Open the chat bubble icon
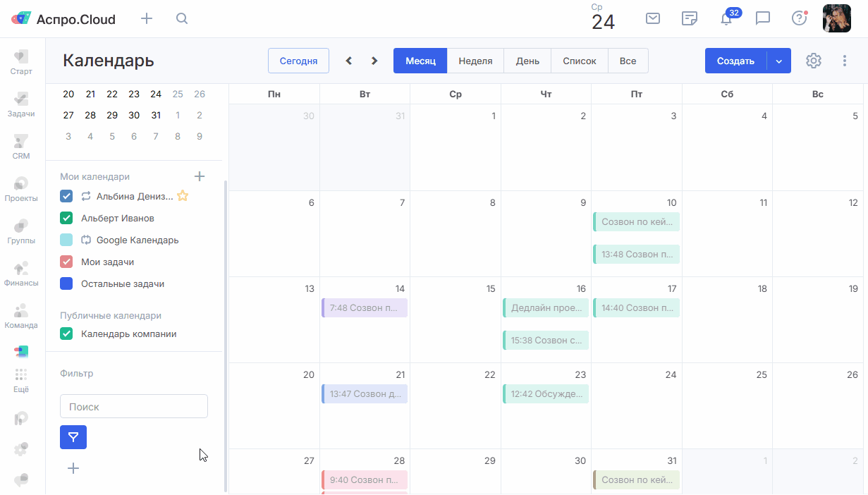 763,18
